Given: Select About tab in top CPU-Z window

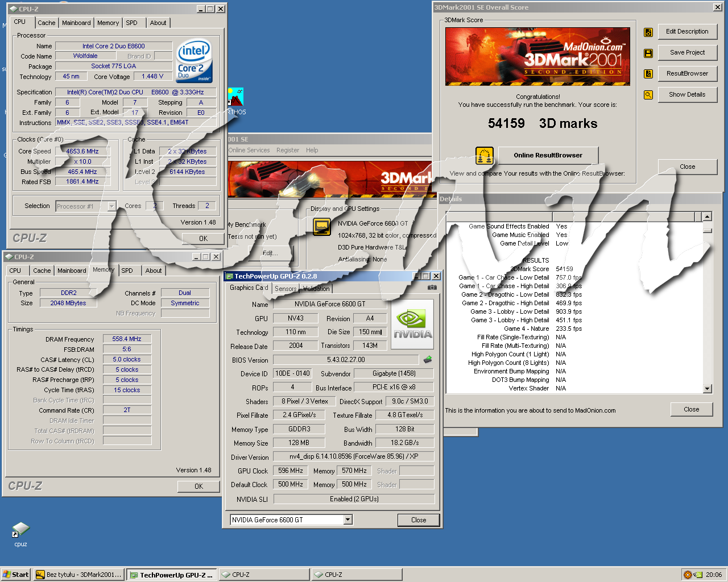Looking at the screenshot, I should (x=158, y=23).
